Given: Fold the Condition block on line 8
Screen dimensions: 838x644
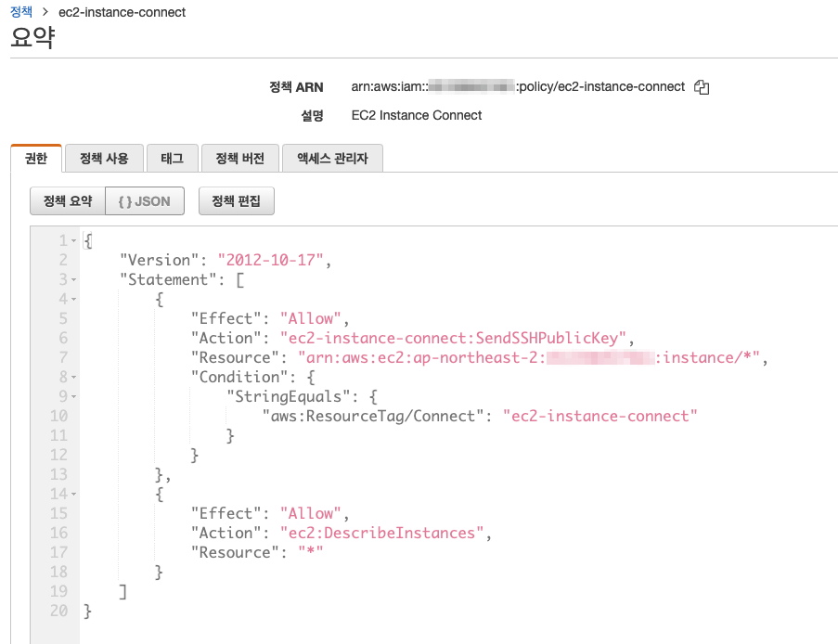Looking at the screenshot, I should (73, 378).
